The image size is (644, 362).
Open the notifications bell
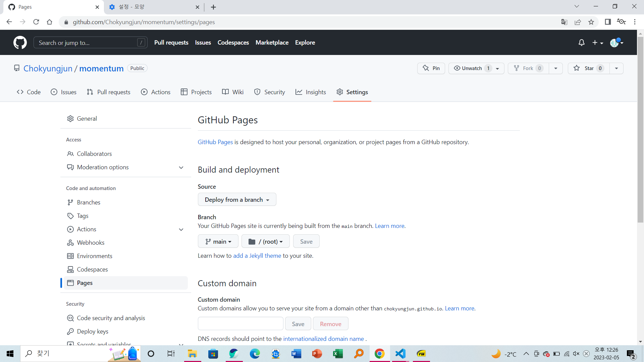tap(582, 43)
